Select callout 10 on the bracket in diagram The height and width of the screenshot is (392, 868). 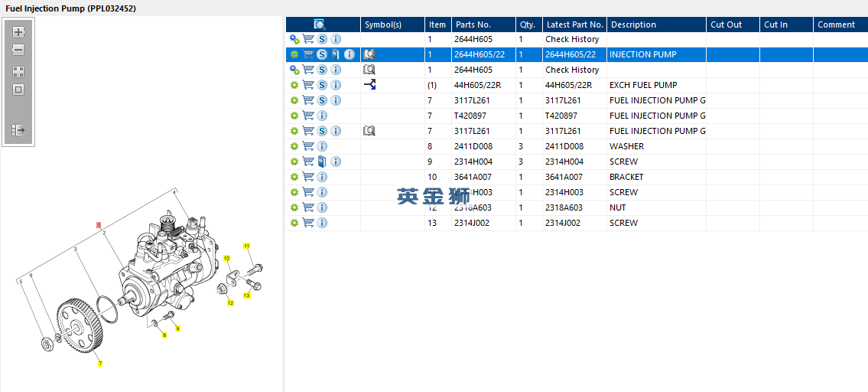226,258
